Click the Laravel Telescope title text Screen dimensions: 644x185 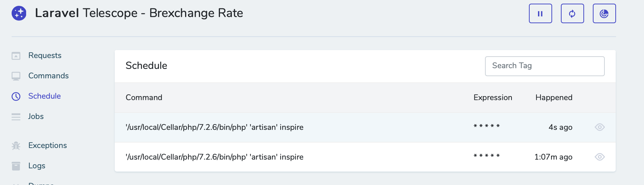coord(139,13)
